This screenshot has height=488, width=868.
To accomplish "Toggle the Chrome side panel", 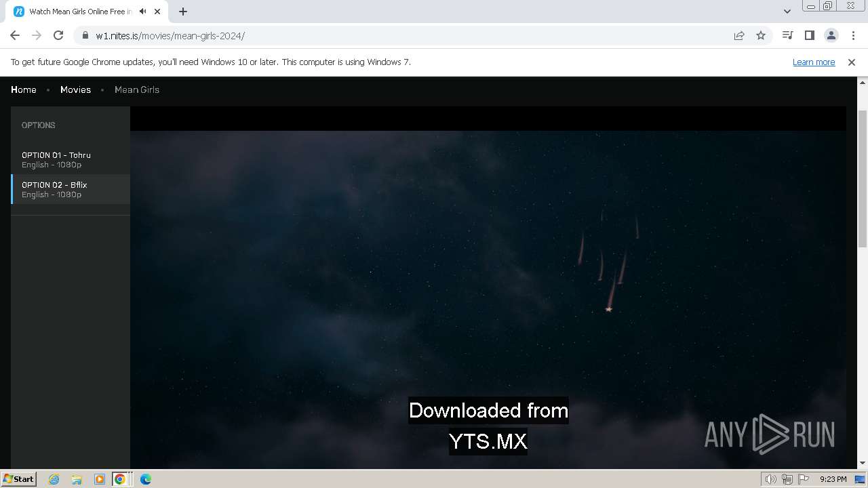I will (x=809, y=35).
